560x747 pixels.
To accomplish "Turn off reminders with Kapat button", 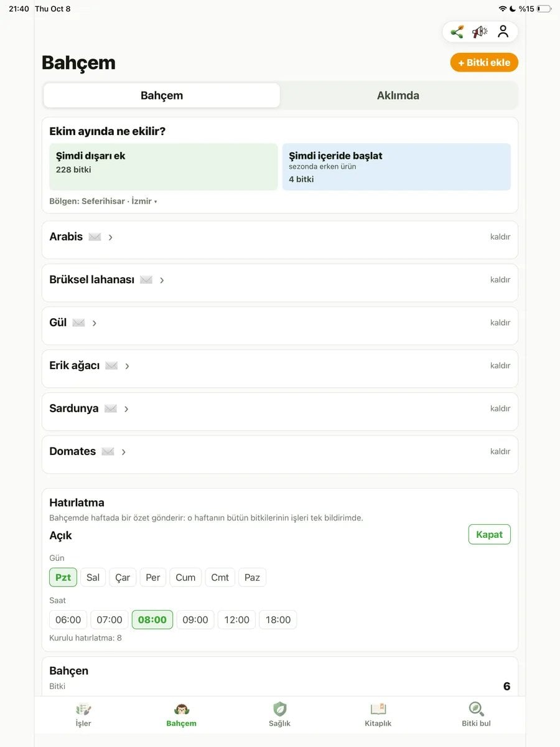I will point(489,535).
